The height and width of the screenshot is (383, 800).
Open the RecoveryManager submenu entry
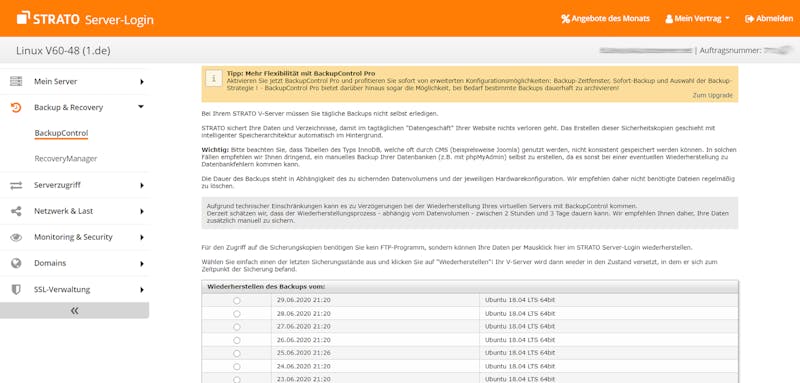tap(66, 159)
